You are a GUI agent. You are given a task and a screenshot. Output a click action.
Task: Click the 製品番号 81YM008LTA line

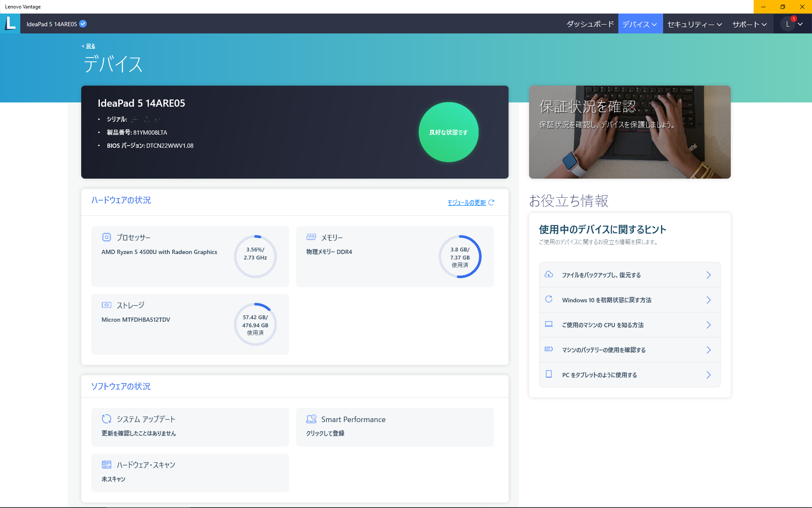pyautogui.click(x=137, y=133)
